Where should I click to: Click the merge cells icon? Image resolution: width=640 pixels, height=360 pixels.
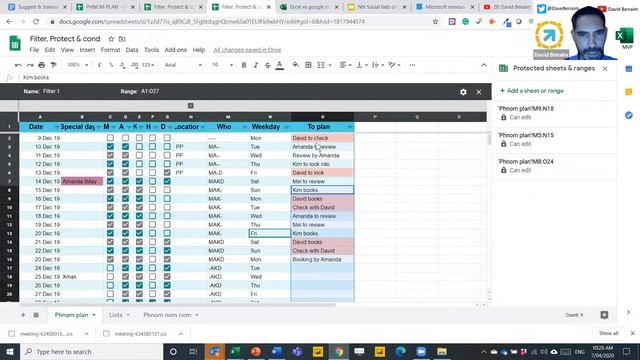(x=321, y=65)
